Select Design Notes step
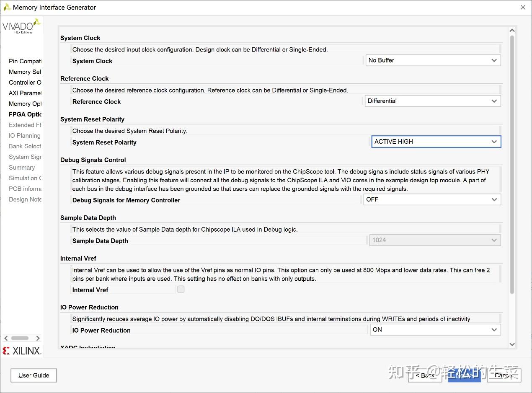The height and width of the screenshot is (393, 532). (25, 199)
